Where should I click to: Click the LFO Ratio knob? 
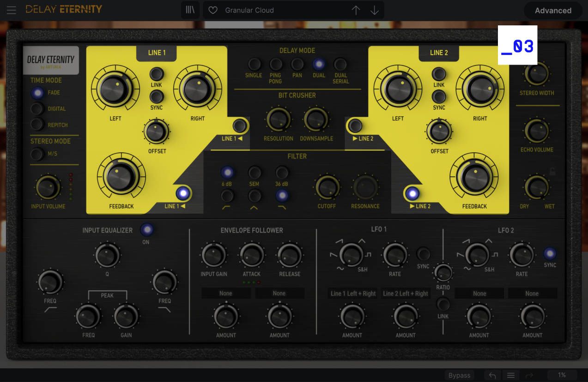[443, 273]
